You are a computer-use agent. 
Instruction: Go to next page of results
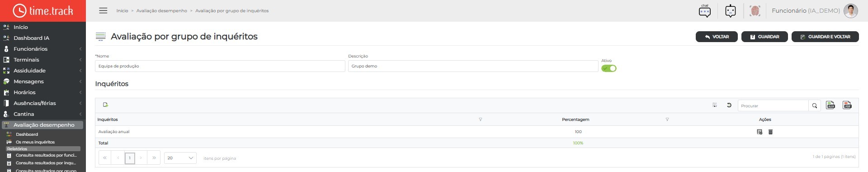(x=141, y=158)
